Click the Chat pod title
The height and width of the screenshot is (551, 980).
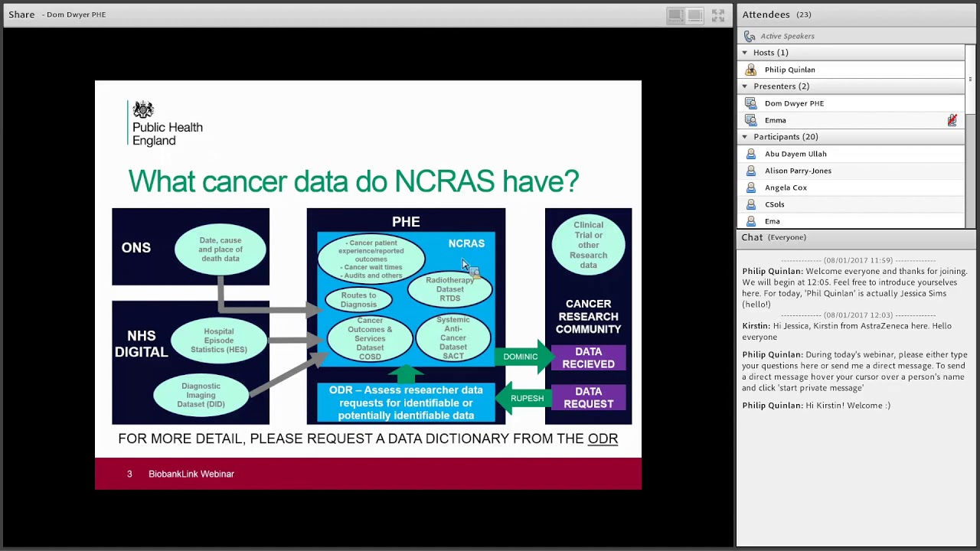(752, 237)
